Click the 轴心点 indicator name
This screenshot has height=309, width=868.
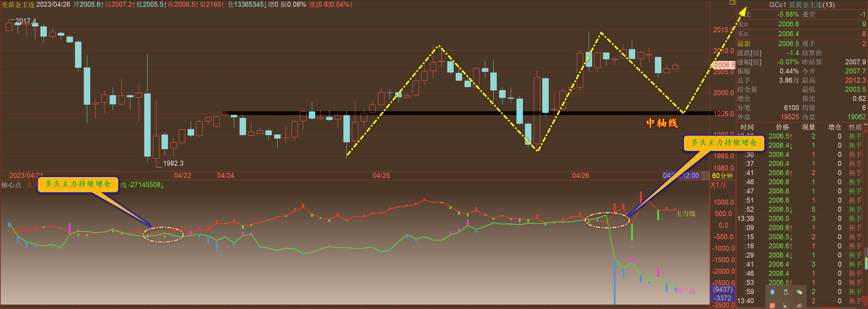click(11, 185)
